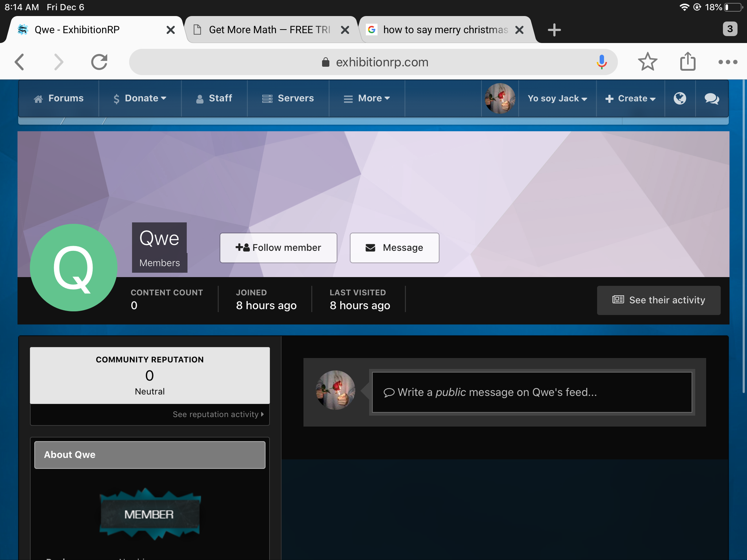This screenshot has width=747, height=560.
Task: Click the green Q profile avatar
Action: [x=74, y=268]
